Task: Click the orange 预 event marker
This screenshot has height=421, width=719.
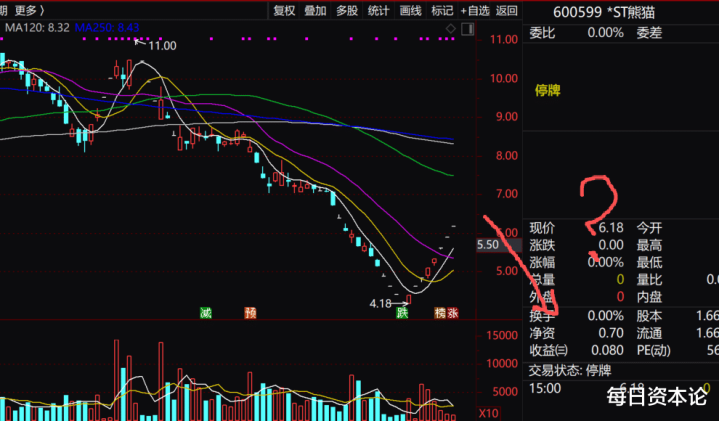Action: click(250, 313)
